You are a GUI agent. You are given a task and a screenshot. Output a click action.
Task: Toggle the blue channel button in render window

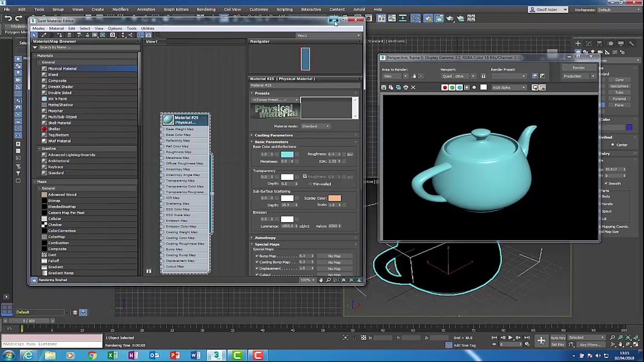pos(459,87)
